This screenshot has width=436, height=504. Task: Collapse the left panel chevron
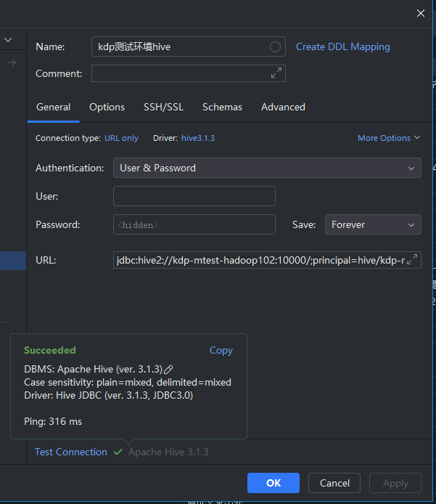8,40
